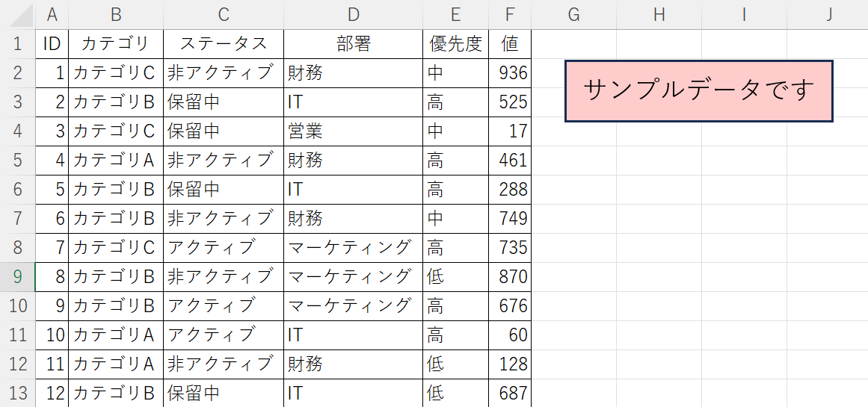Image resolution: width=868 pixels, height=407 pixels.
Task: Click the row 1 header
Action: click(17, 44)
